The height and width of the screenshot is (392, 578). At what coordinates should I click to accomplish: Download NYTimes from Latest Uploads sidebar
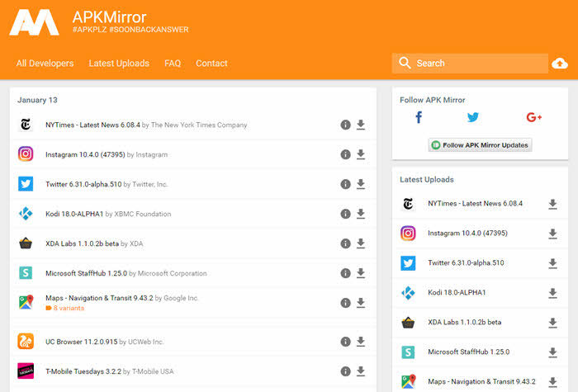[x=552, y=204]
